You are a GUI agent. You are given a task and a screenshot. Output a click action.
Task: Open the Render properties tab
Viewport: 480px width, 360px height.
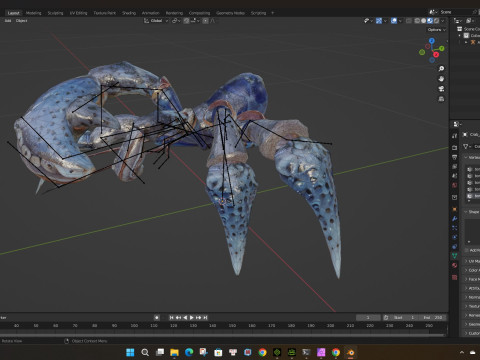pyautogui.click(x=454, y=147)
